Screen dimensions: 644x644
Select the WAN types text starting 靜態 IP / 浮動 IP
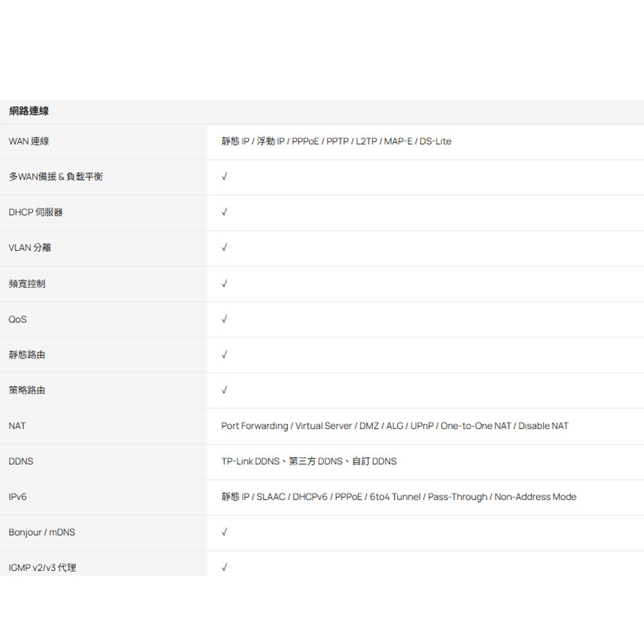click(x=336, y=141)
